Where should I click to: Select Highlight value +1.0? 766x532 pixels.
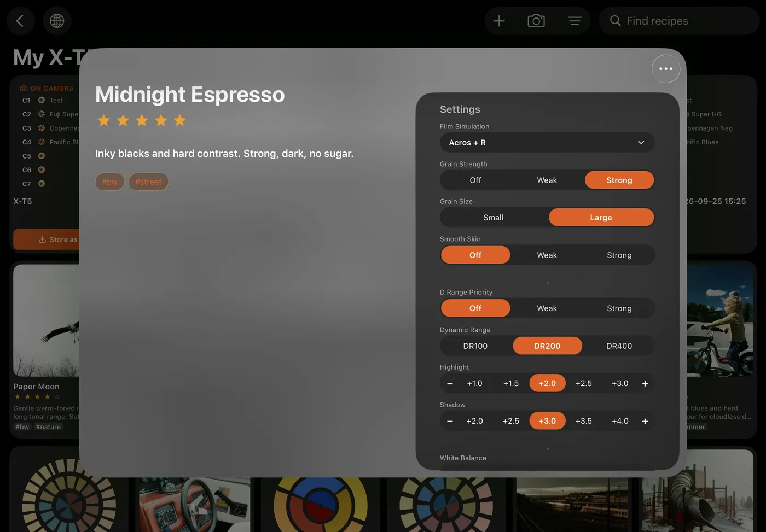click(x=475, y=384)
